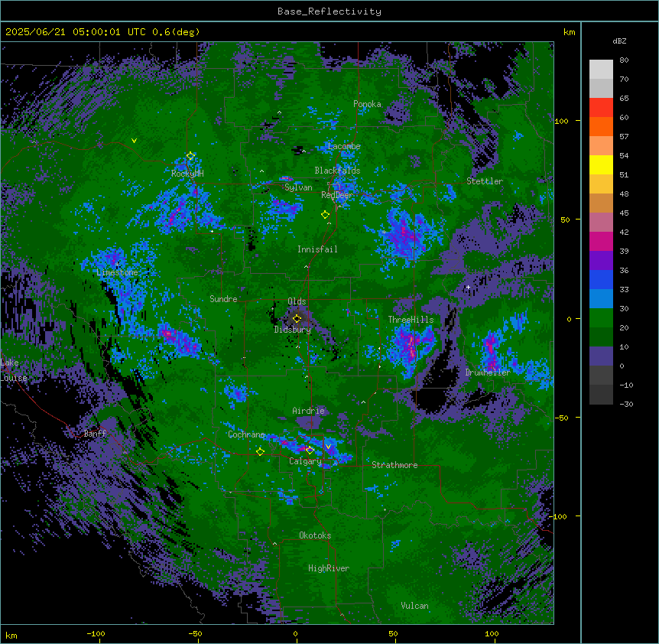Click the yellow diamond marker above RockyMH
Screen dimensions: 659x644
[x=190, y=156]
